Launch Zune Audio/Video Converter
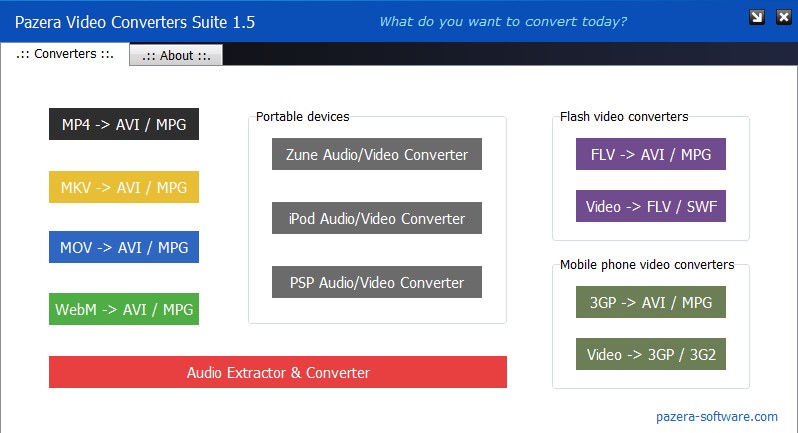 pos(377,155)
